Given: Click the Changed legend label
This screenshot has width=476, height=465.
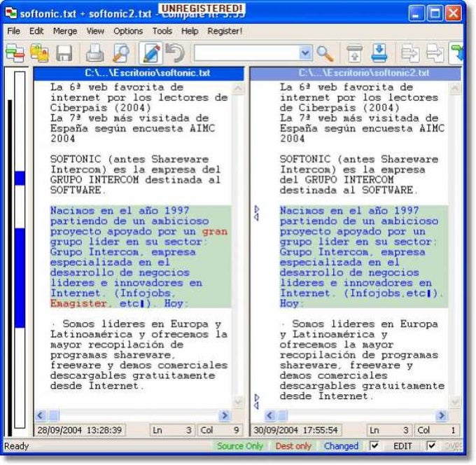Looking at the screenshot, I should click(341, 446).
